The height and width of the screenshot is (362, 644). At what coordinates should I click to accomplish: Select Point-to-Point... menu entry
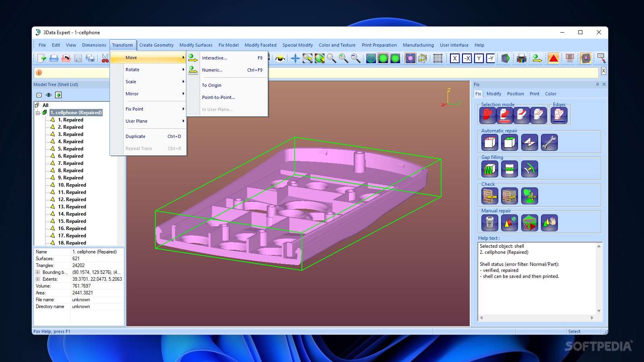[x=227, y=97]
